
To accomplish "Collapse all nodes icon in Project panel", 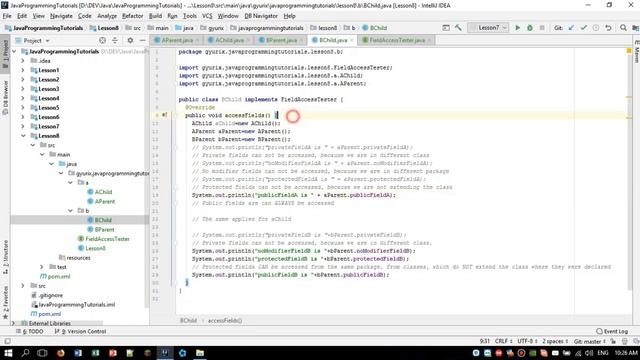I will click(115, 40).
